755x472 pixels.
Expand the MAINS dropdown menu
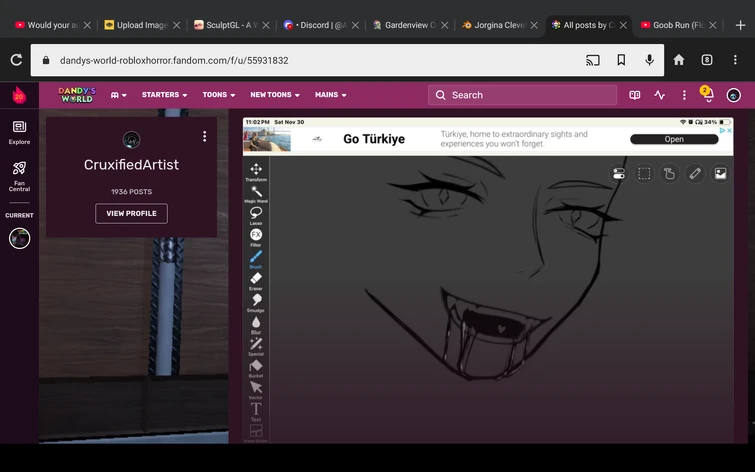pyautogui.click(x=330, y=95)
